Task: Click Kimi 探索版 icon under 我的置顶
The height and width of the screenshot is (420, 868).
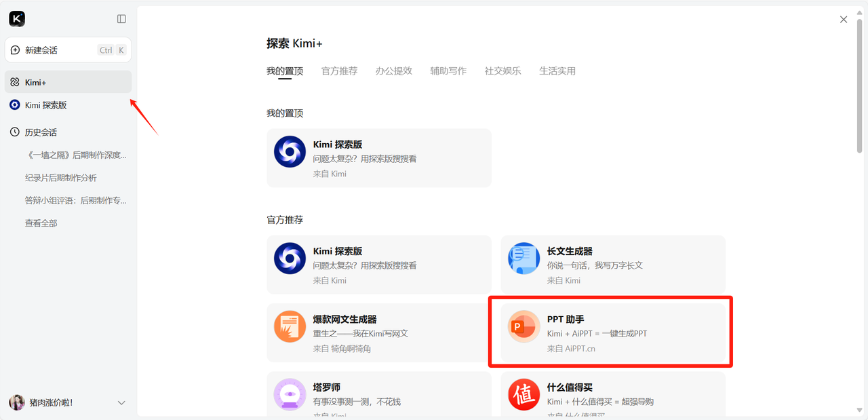Action: click(x=290, y=151)
